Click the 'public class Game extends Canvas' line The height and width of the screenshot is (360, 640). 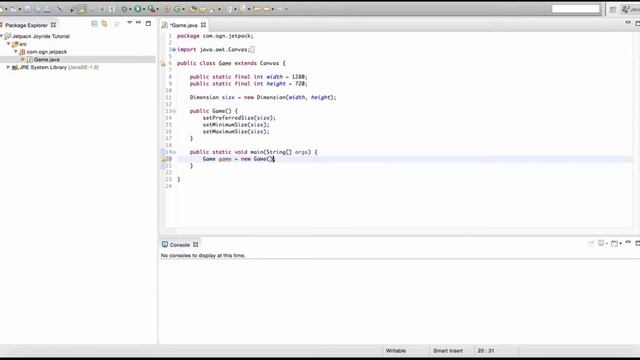click(231, 63)
